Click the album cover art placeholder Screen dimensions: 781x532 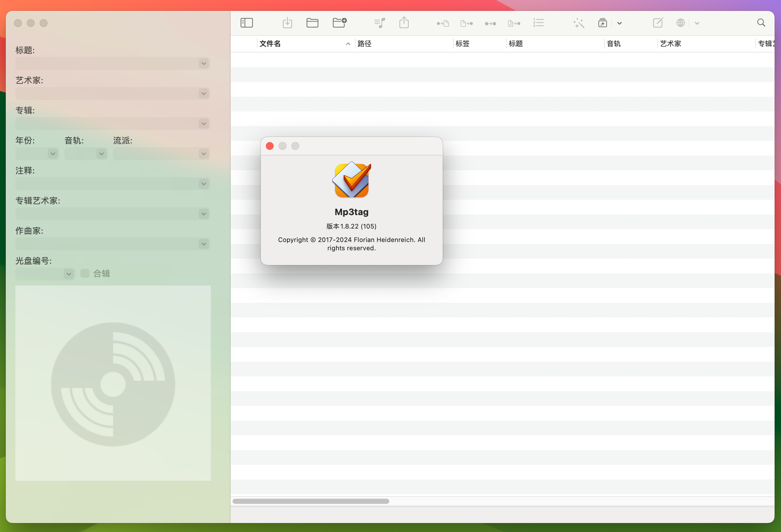coord(113,383)
